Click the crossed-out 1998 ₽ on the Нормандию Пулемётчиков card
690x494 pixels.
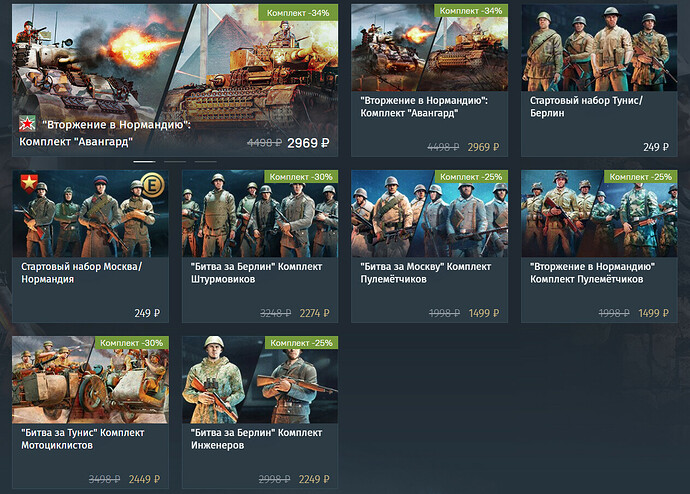click(x=614, y=313)
